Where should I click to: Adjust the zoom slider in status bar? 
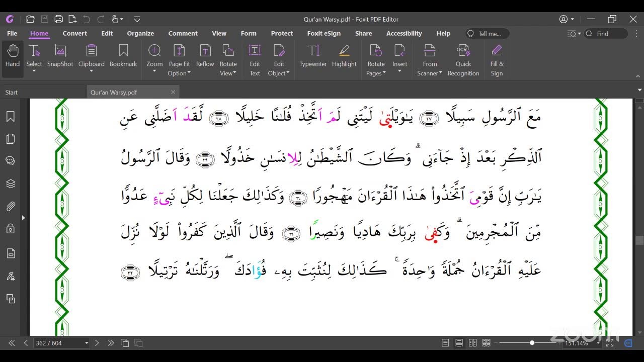pyautogui.click(x=532, y=343)
